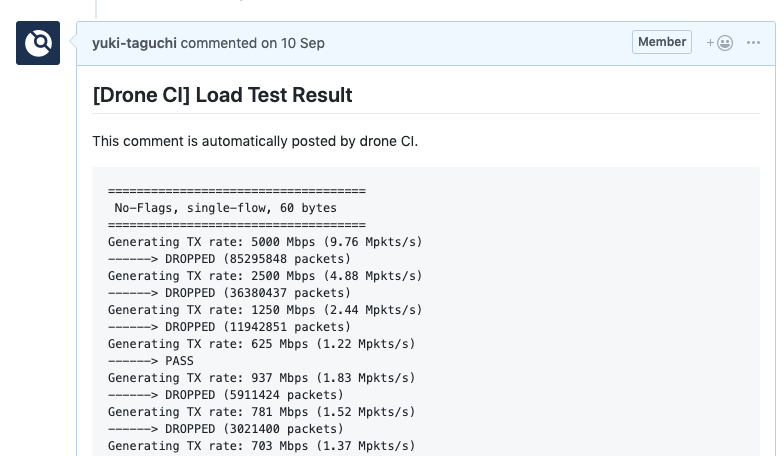Select the '5000 Mbps (9.76 Mpkts/s)' line
The height and width of the screenshot is (456, 784).
click(265, 242)
